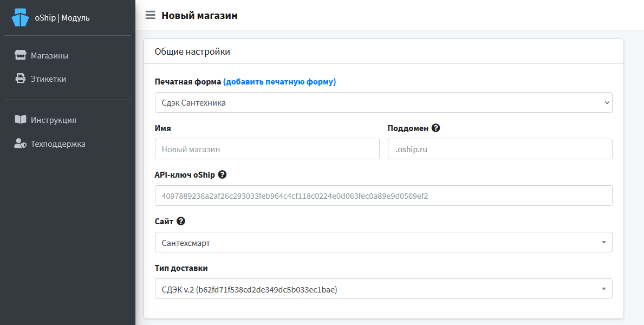The image size is (644, 325).
Task: Click the oShip ship logo icon
Action: point(20,18)
